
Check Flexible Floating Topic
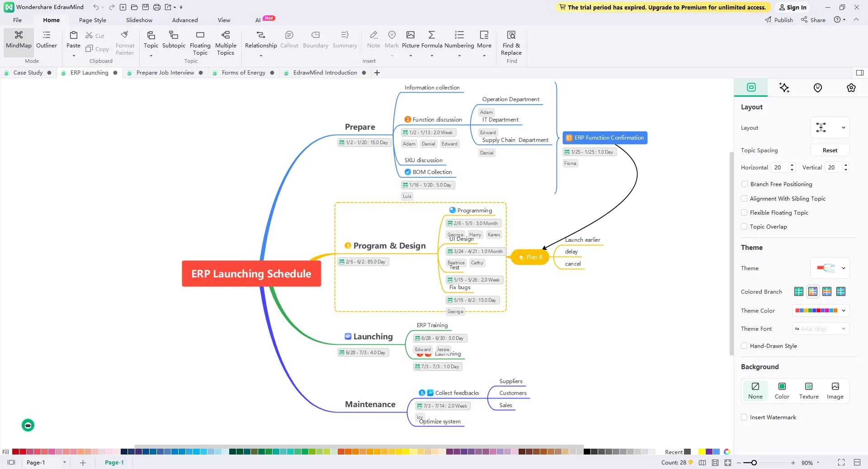pos(744,212)
